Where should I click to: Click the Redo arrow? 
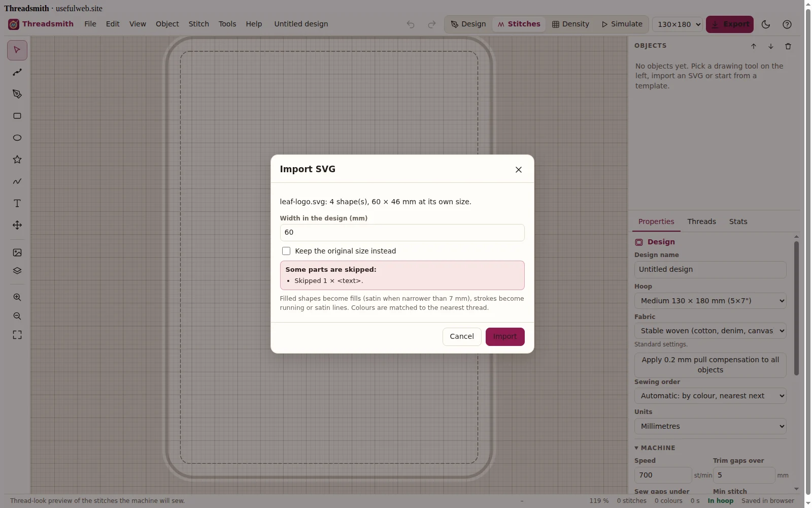(x=432, y=24)
